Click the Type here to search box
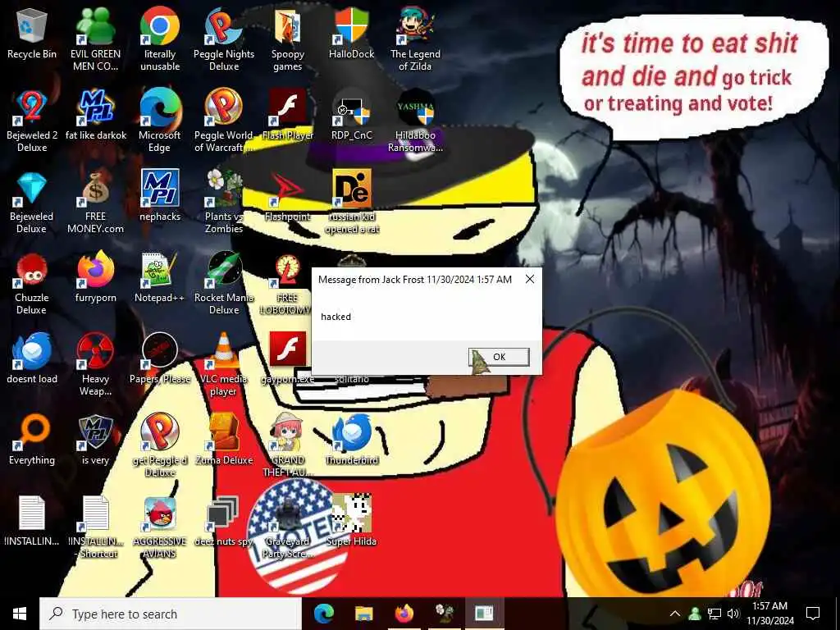The width and height of the screenshot is (840, 630). pyautogui.click(x=171, y=614)
